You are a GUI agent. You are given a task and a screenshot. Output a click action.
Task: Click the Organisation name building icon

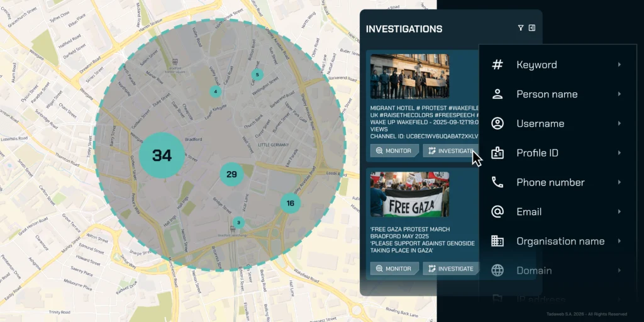[x=497, y=241]
